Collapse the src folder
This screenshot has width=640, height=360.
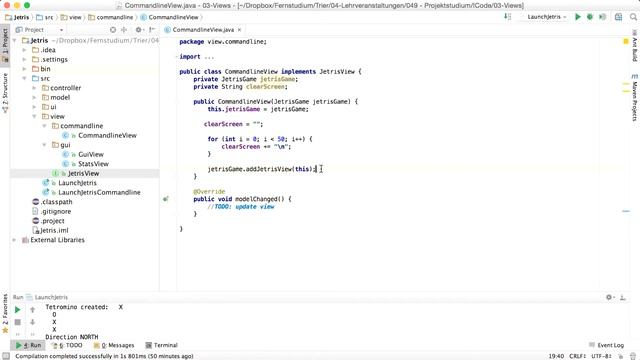24,78
